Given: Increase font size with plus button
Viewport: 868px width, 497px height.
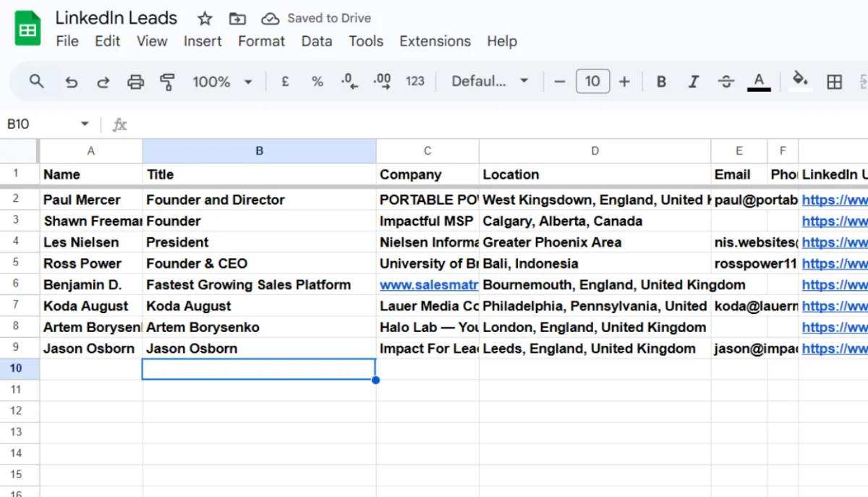Looking at the screenshot, I should (625, 82).
